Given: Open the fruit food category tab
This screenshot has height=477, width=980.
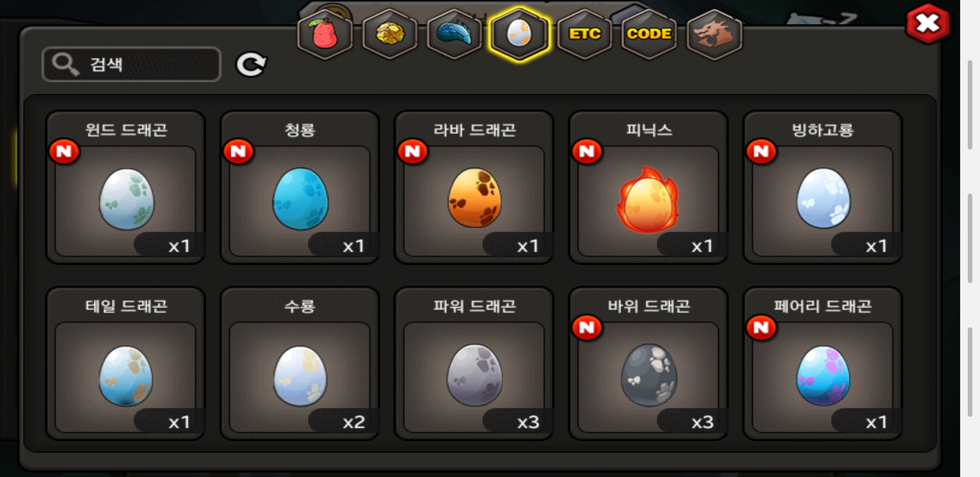Looking at the screenshot, I should coord(325,34).
